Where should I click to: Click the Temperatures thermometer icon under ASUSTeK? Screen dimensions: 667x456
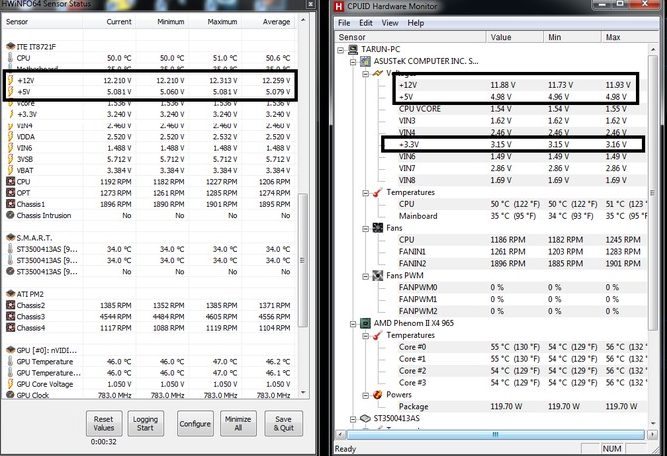[x=377, y=192]
